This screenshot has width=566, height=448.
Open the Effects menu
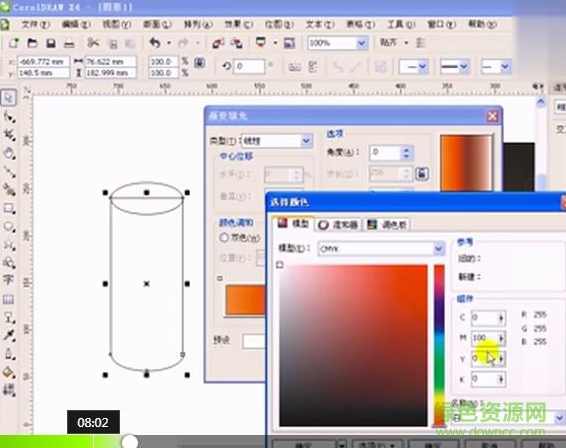(x=238, y=24)
